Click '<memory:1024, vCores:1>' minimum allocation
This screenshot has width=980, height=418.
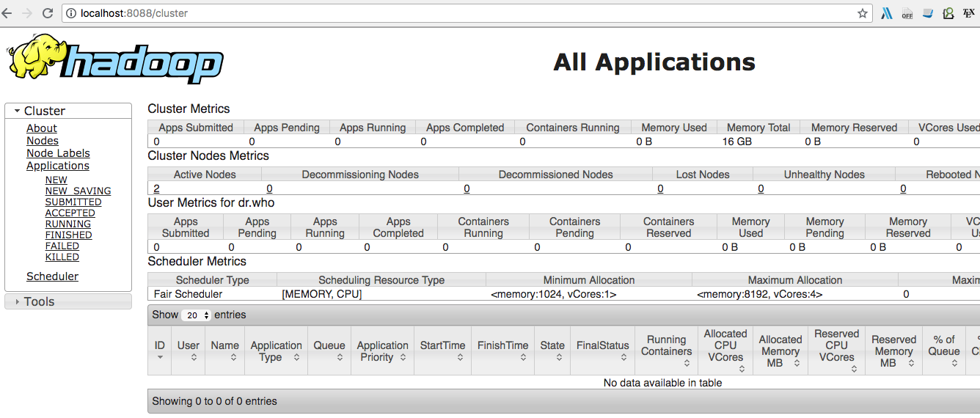tap(553, 294)
